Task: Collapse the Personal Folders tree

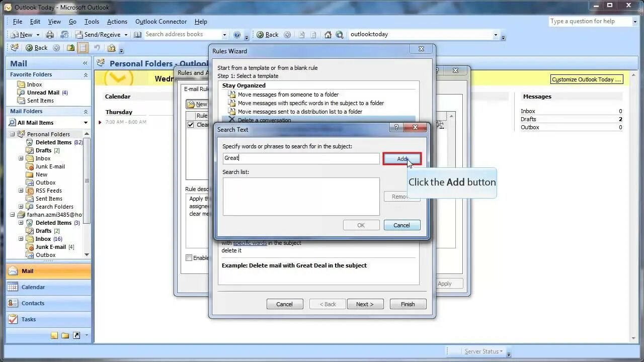Action: [x=13, y=134]
